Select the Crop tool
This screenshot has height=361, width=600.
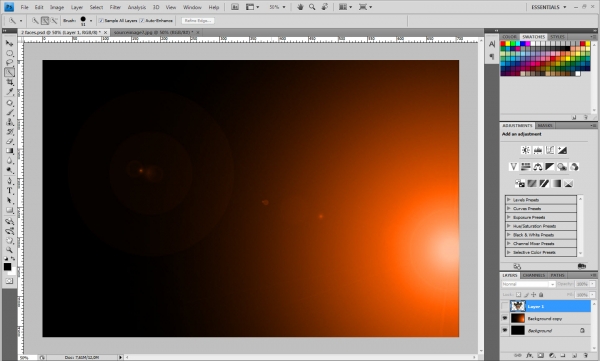click(10, 82)
